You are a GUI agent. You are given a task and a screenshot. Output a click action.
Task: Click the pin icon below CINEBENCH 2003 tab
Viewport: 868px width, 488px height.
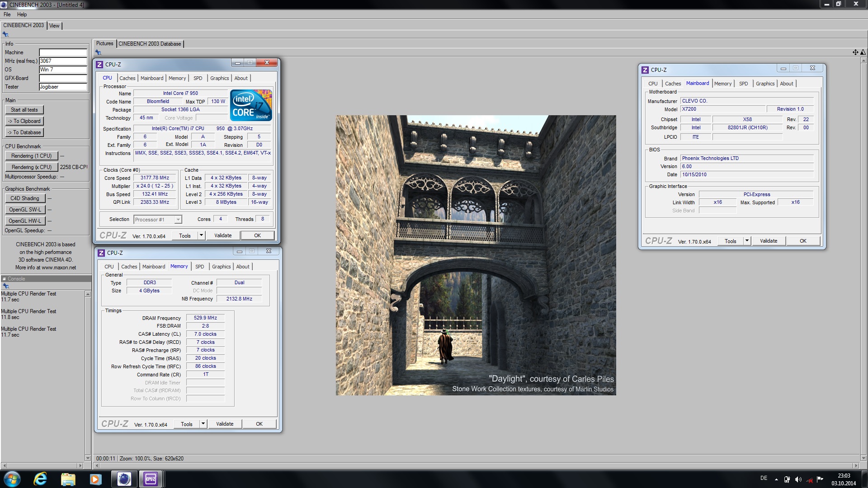click(x=5, y=34)
